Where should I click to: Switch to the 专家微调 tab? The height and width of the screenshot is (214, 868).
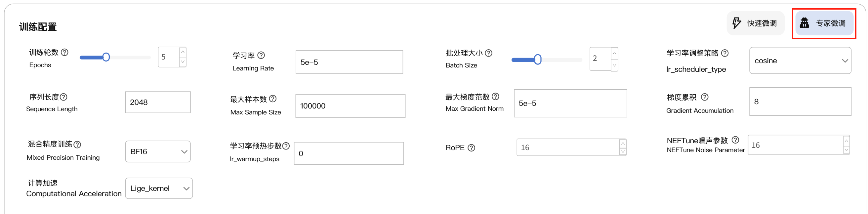824,23
